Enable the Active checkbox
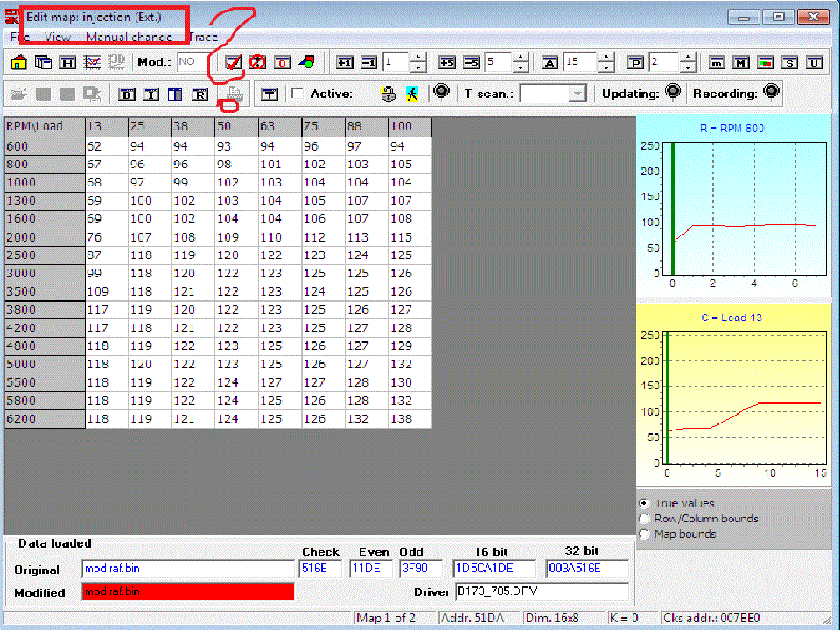The image size is (840, 630). point(297,94)
